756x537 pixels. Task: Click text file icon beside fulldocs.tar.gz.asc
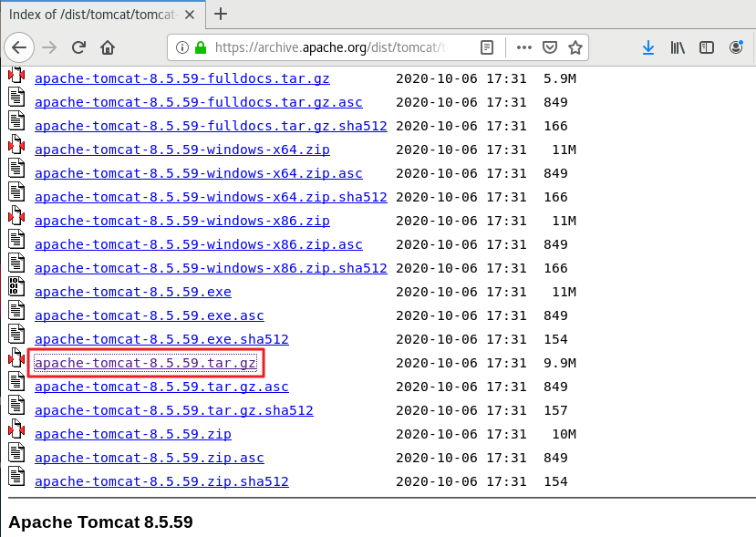click(16, 97)
